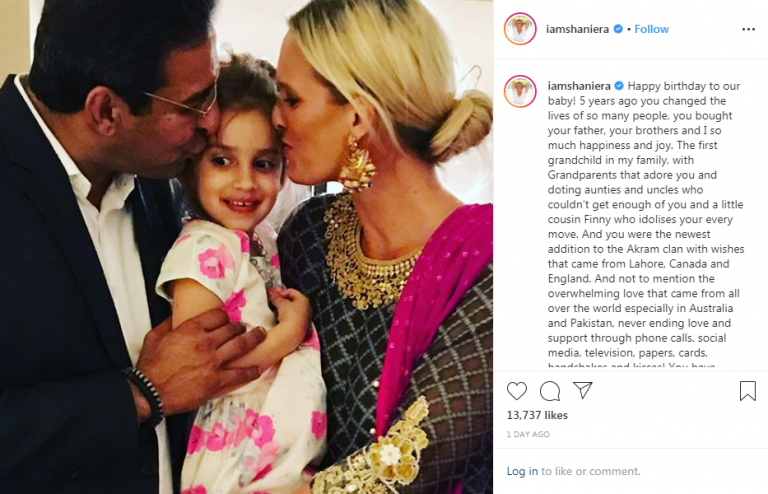Click Log in to like or comment

click(x=522, y=471)
